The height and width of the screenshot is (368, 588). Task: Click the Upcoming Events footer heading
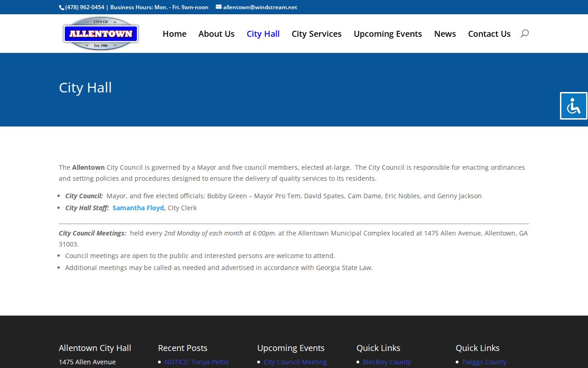point(291,348)
